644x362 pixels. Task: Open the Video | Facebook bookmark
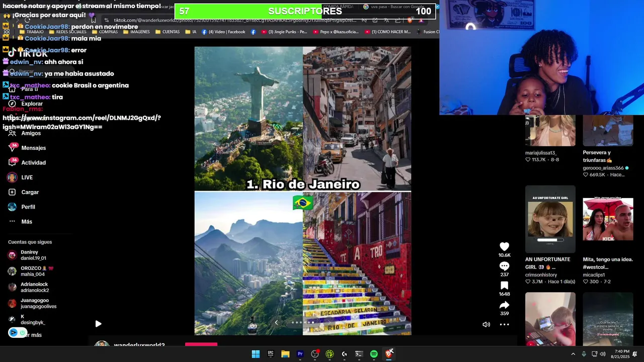pos(223,32)
